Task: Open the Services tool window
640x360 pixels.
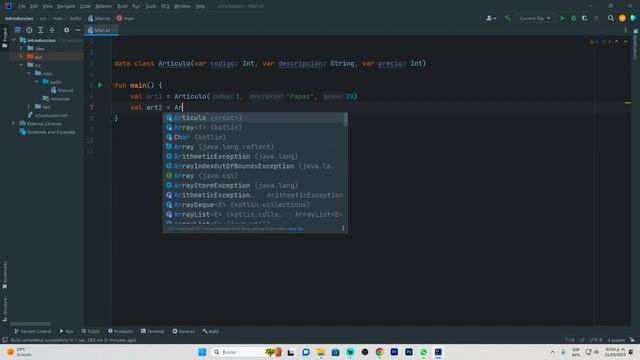Action: click(x=183, y=331)
